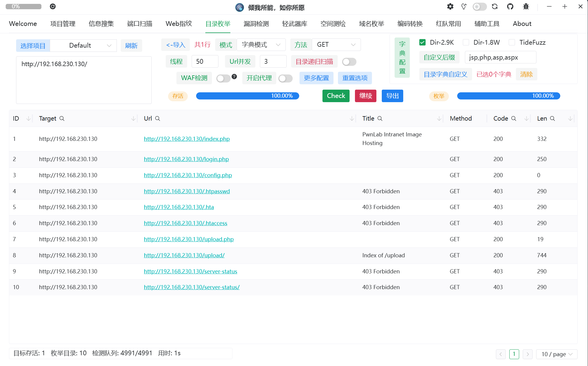Click the 枚举 progress bar

click(508, 96)
